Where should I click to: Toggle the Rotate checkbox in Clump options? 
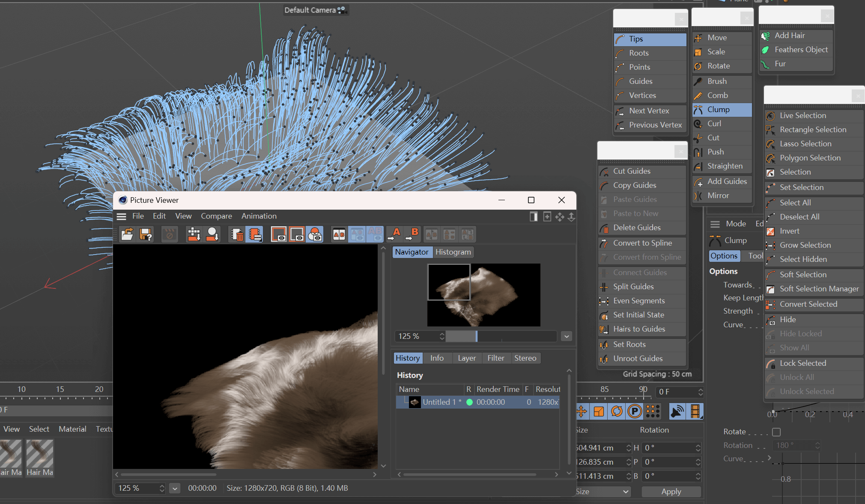click(x=776, y=432)
